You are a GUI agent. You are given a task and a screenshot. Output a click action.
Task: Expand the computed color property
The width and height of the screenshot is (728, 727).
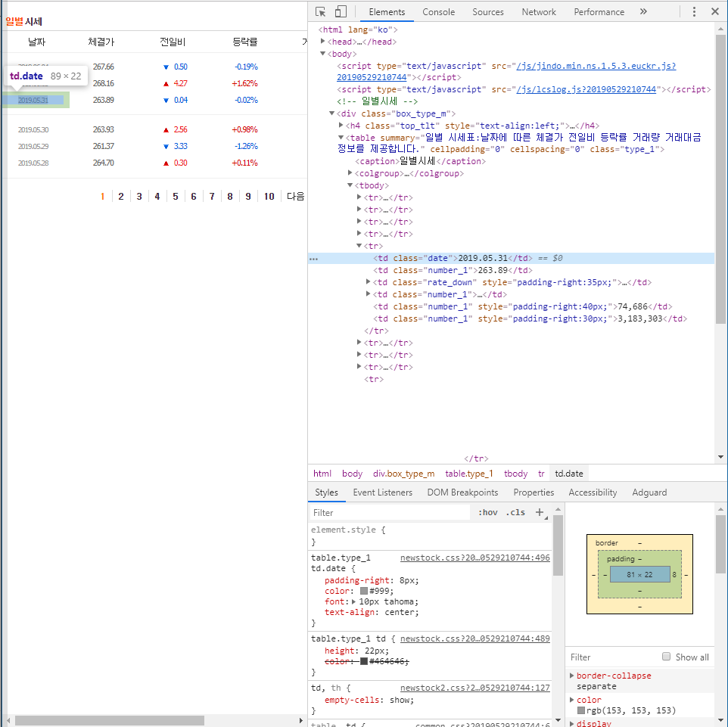(572, 699)
